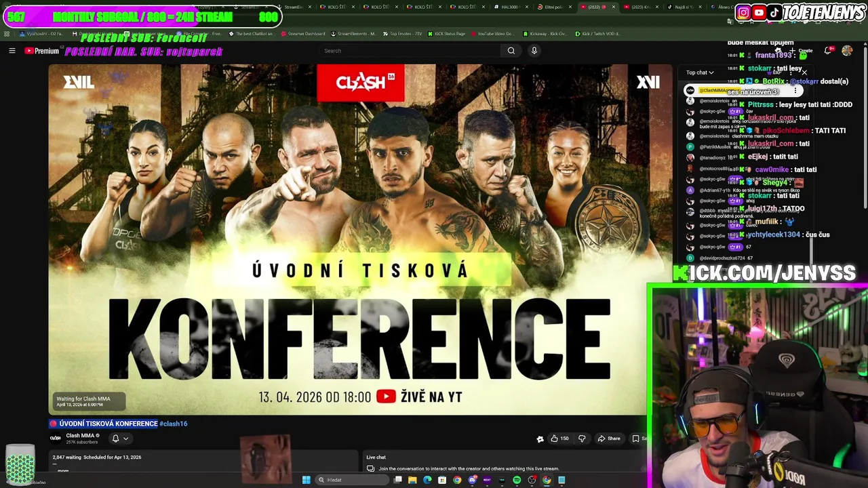This screenshot has width=868, height=488.
Task: Open the YouTube hamburger guide menu
Action: [x=12, y=51]
